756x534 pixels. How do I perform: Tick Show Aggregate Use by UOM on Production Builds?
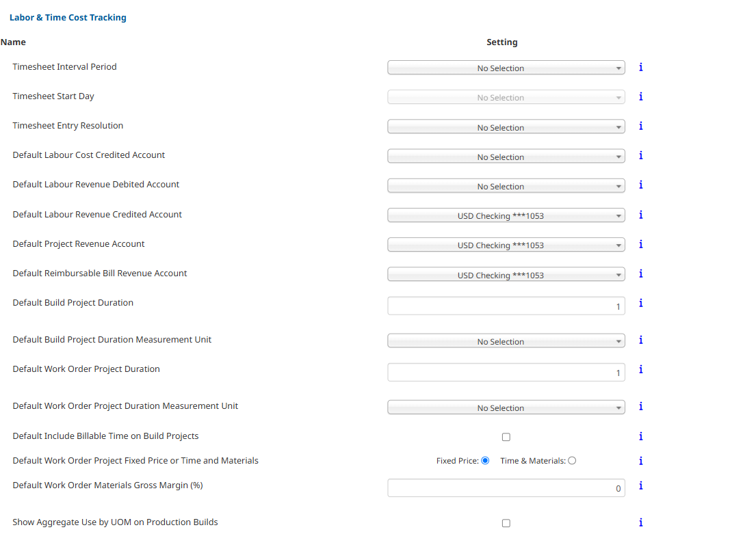tap(506, 523)
